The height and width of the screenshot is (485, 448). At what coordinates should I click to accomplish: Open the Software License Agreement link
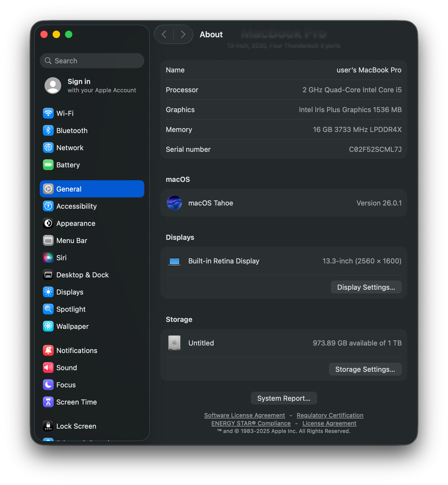[x=244, y=415]
